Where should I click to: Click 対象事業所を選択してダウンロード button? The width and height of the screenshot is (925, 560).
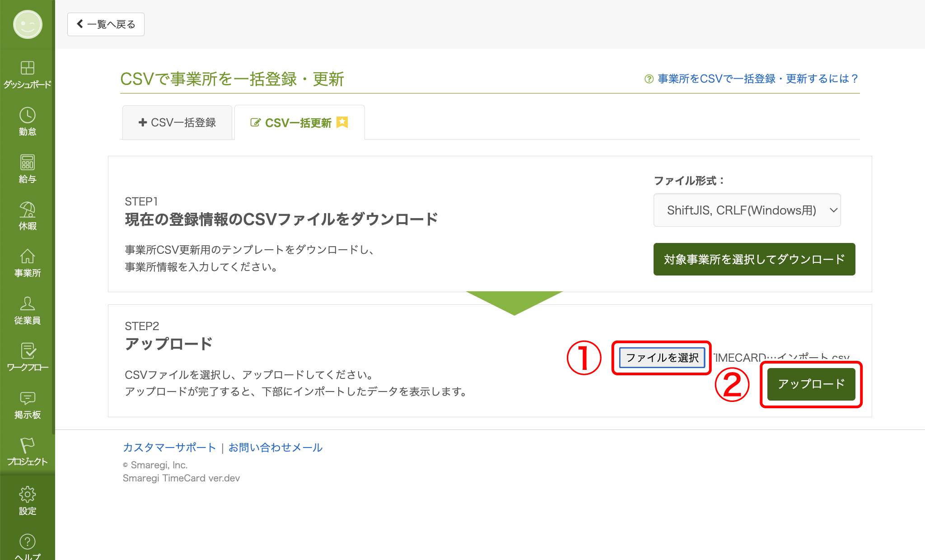754,259
